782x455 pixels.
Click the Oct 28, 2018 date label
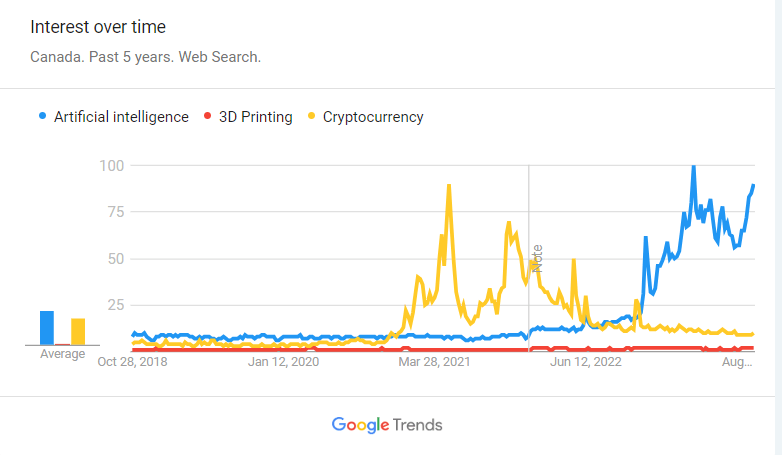click(132, 362)
